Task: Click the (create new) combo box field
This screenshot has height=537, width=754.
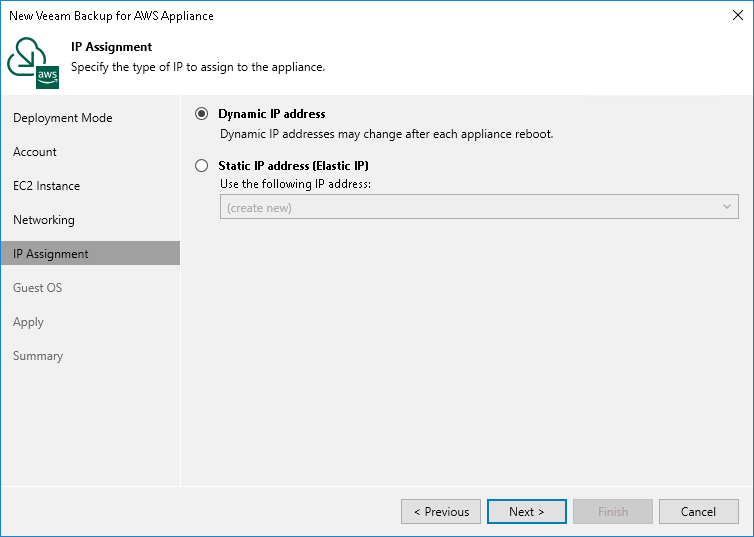Action: [x=470, y=207]
